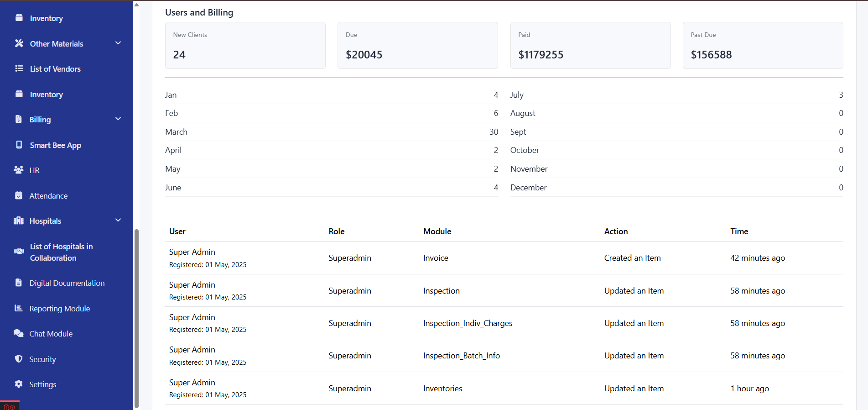Click the Attendance calendar icon
Screen dimensions: 868x410
coord(19,195)
